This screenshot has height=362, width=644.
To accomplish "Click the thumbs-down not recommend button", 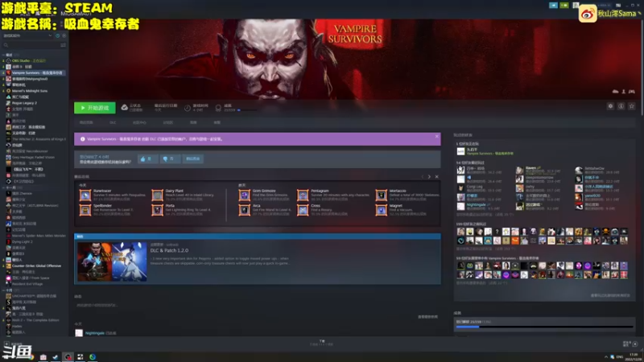I will click(x=170, y=158).
